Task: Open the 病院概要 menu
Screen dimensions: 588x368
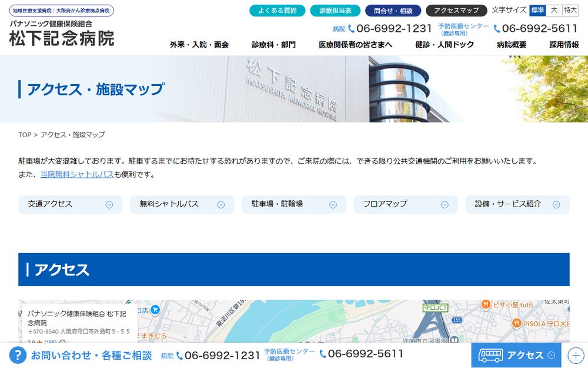Action: 512,45
